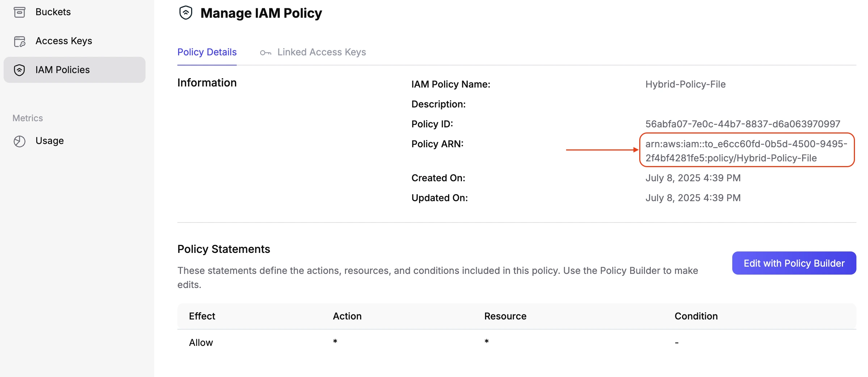Open the Usage metrics page
Image resolution: width=868 pixels, height=377 pixels.
coord(50,141)
